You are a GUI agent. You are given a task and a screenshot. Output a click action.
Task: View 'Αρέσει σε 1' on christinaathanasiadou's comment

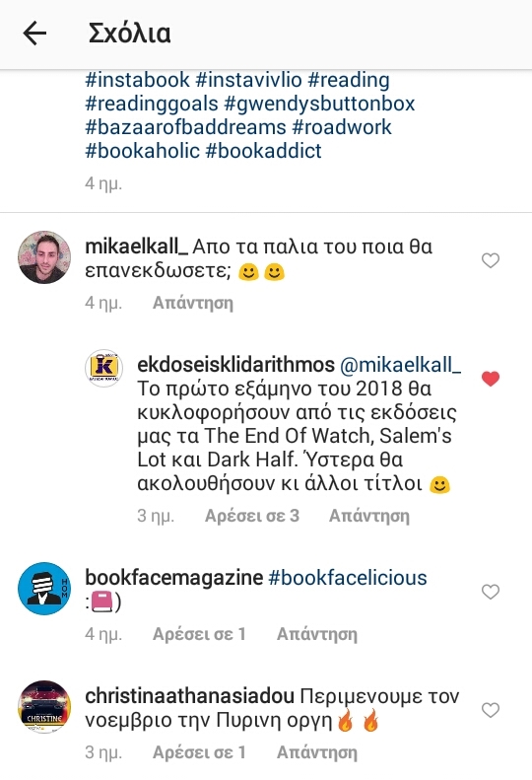click(199, 752)
